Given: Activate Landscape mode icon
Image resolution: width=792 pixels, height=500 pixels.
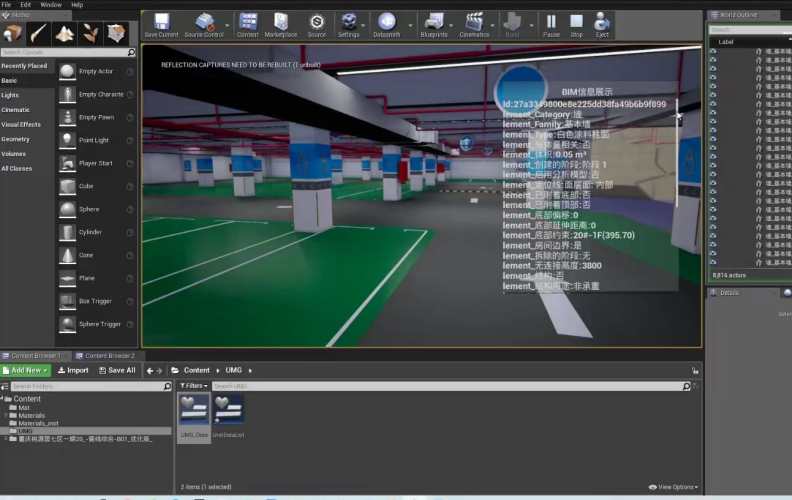Looking at the screenshot, I should (65, 34).
